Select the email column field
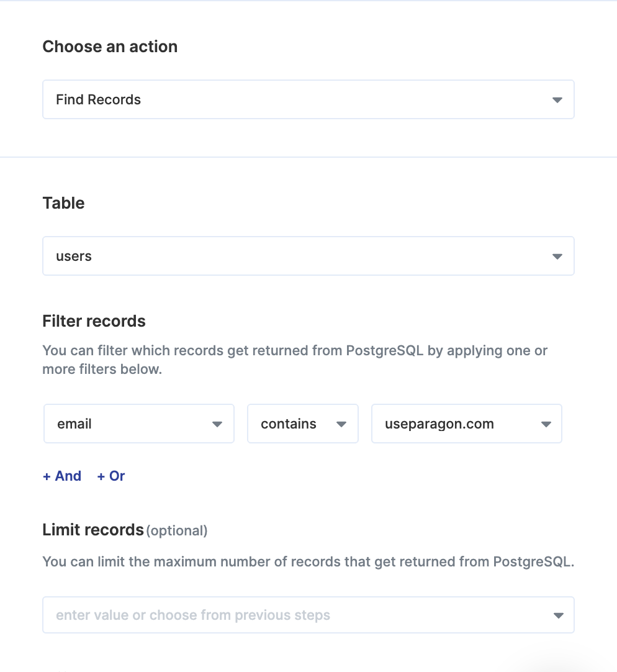Image resolution: width=617 pixels, height=672 pixels. (x=139, y=424)
